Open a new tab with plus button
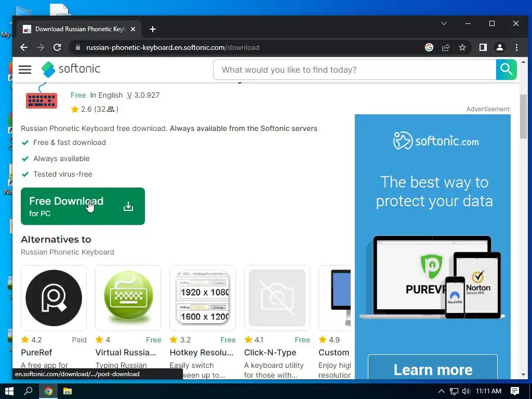Image resolution: width=532 pixels, height=399 pixels. pos(153,29)
